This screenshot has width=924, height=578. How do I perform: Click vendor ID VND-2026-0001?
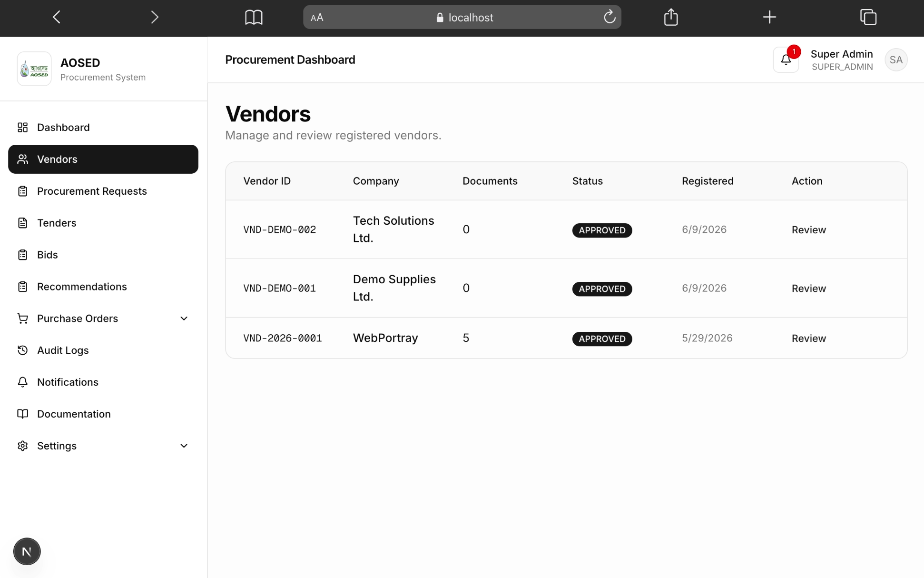(282, 339)
